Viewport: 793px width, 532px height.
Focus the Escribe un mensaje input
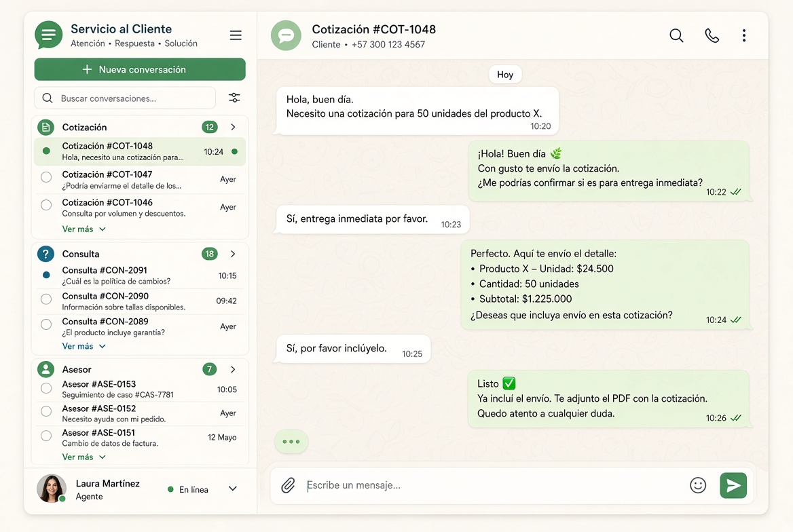[x=493, y=485]
